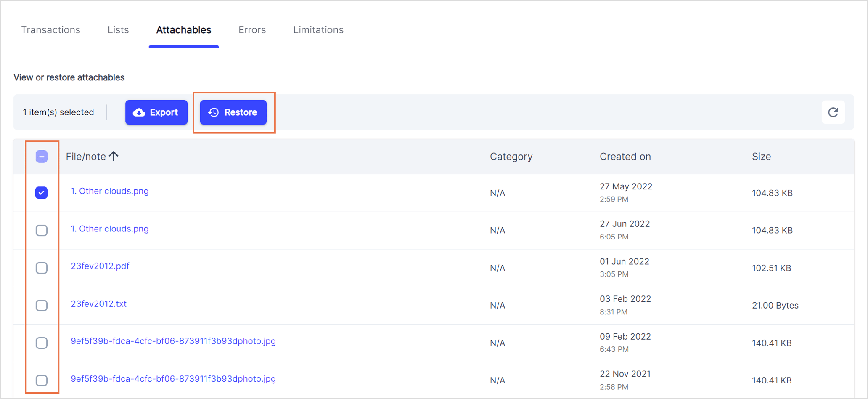Check the checkbox for 23fev2012.pdf
Viewport: 868px width, 399px height.
42,268
